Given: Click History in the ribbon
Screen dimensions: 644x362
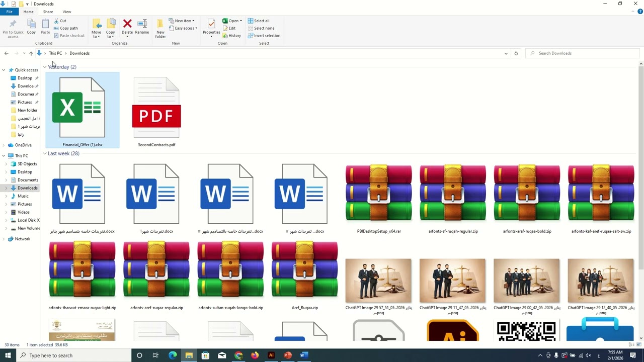Looking at the screenshot, I should [232, 36].
